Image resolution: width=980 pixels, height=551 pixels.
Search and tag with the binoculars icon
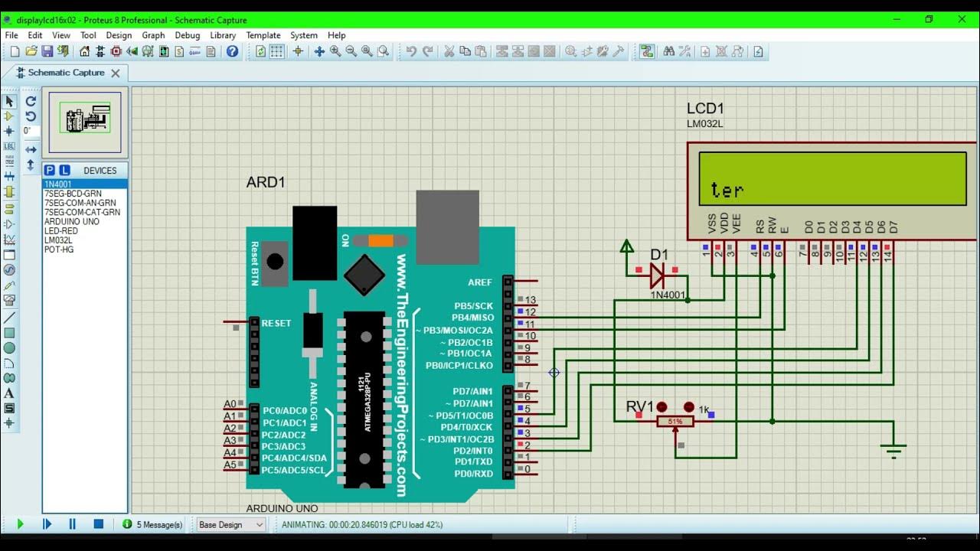(x=669, y=51)
